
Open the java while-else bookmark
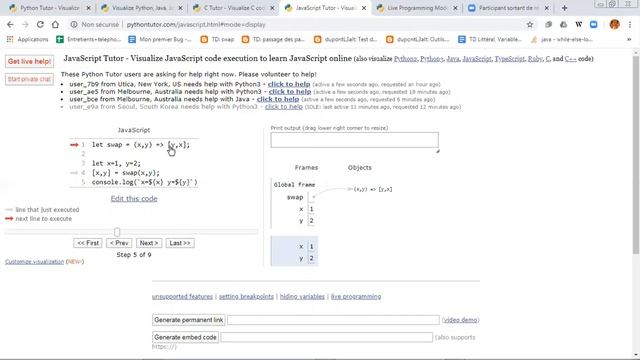(562, 40)
